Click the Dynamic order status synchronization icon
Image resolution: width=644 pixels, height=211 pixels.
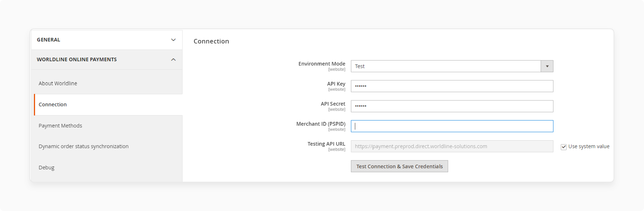(84, 146)
